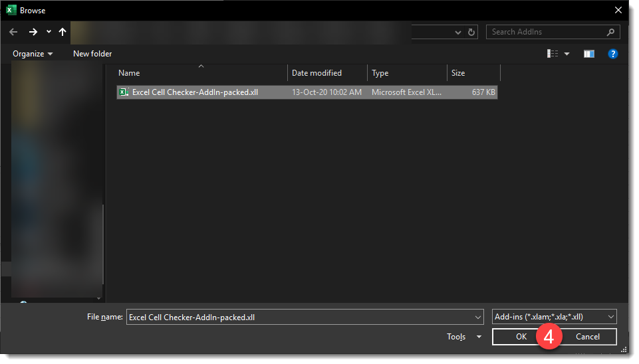Go back to the previous folder
Image resolution: width=639 pixels, height=364 pixels.
[13, 32]
